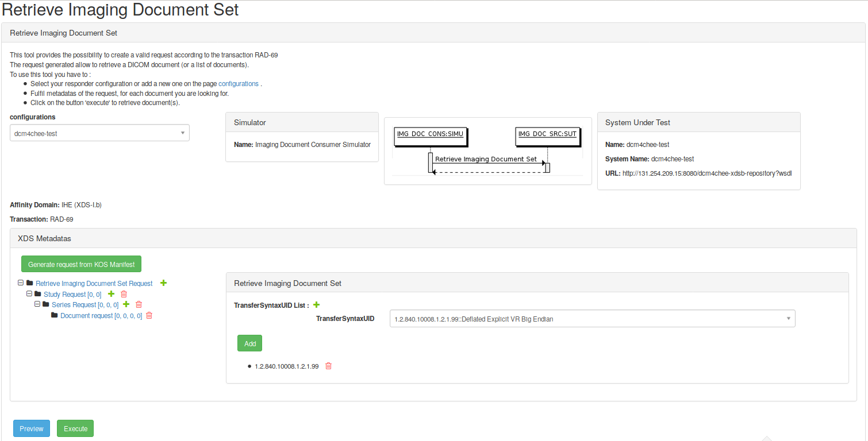This screenshot has height=441, width=868.
Task: Select Document request [0, 0, 0, 0]
Action: (101, 316)
